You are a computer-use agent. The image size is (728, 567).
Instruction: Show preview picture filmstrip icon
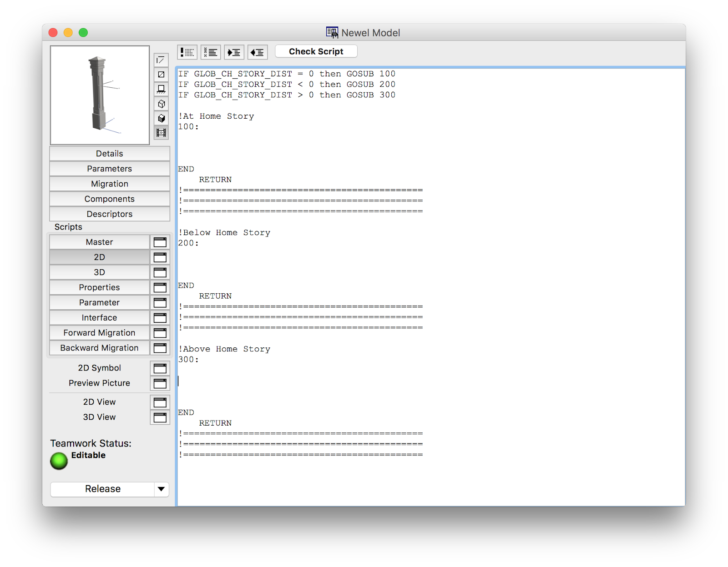(161, 133)
